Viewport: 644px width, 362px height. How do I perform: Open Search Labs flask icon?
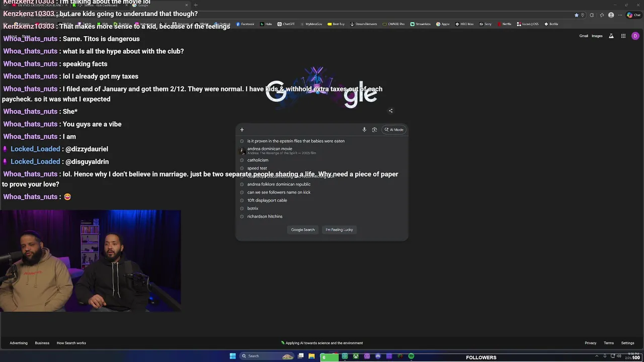coord(611,36)
